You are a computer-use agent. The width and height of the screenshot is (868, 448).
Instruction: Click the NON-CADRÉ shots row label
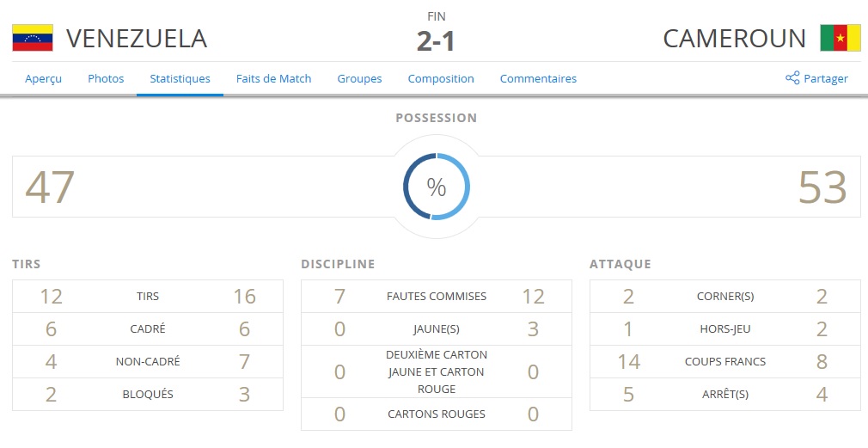click(x=148, y=362)
